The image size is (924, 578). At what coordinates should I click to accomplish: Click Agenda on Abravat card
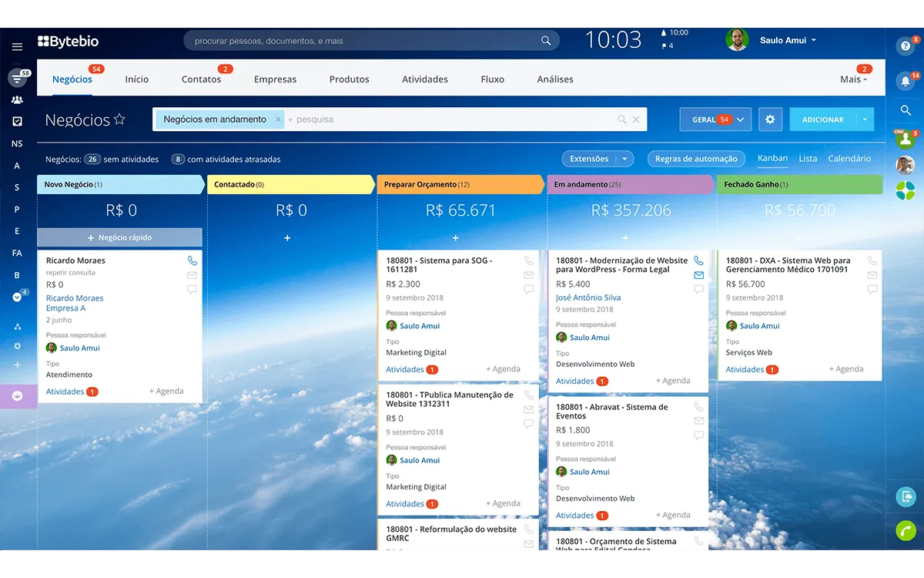[x=673, y=515]
